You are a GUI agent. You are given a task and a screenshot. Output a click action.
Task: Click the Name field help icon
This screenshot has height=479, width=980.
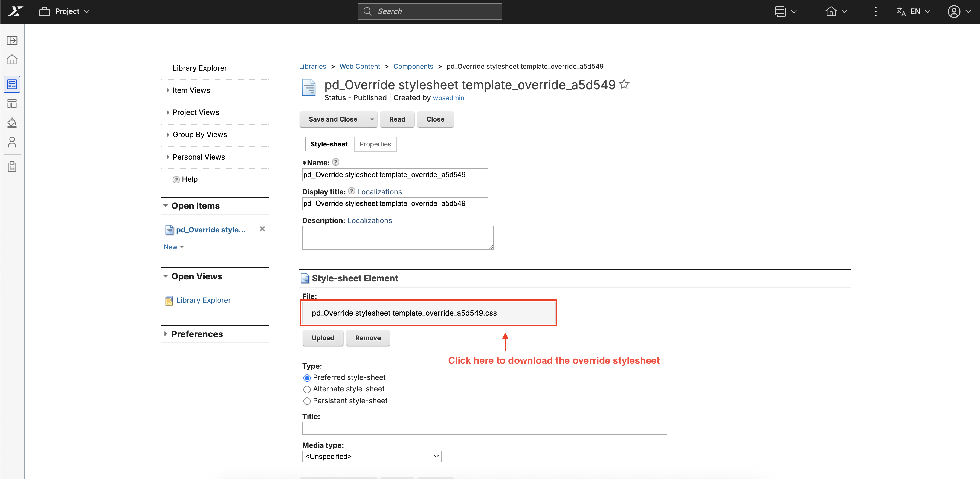[335, 162]
